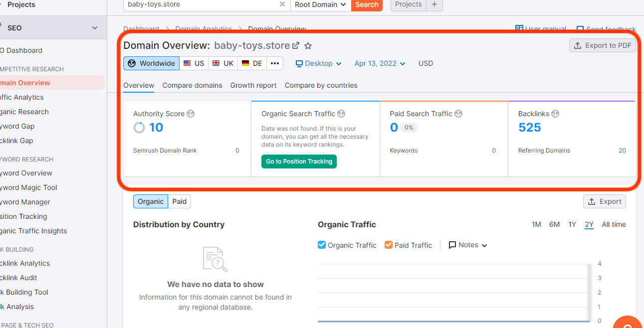Click Go to Position Tracking button
The height and width of the screenshot is (328, 644).
(x=299, y=162)
